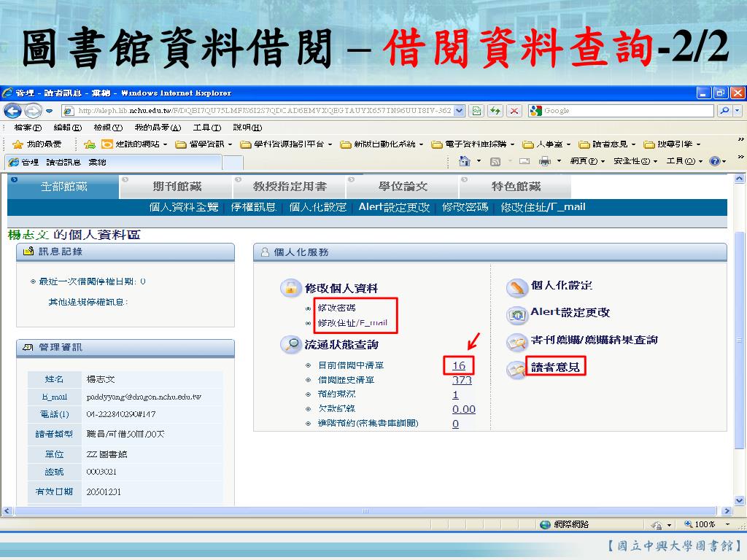Open the 留學資訊 favorites folder
This screenshot has height=560, width=747.
(204, 144)
